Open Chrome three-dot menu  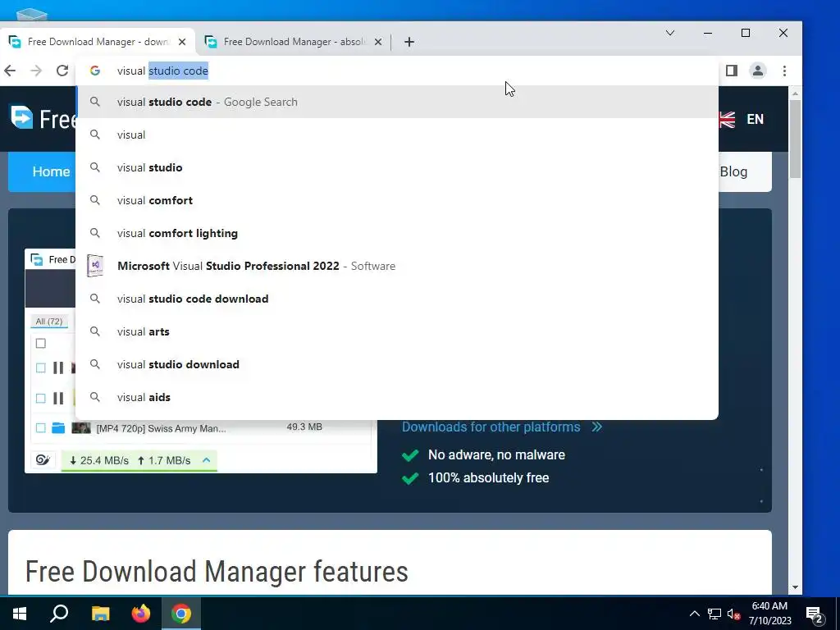tap(784, 71)
